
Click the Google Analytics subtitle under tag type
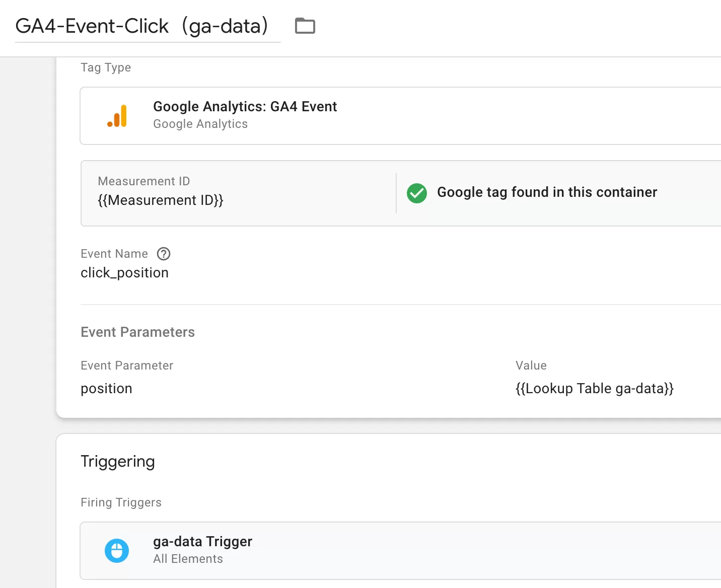click(x=200, y=124)
